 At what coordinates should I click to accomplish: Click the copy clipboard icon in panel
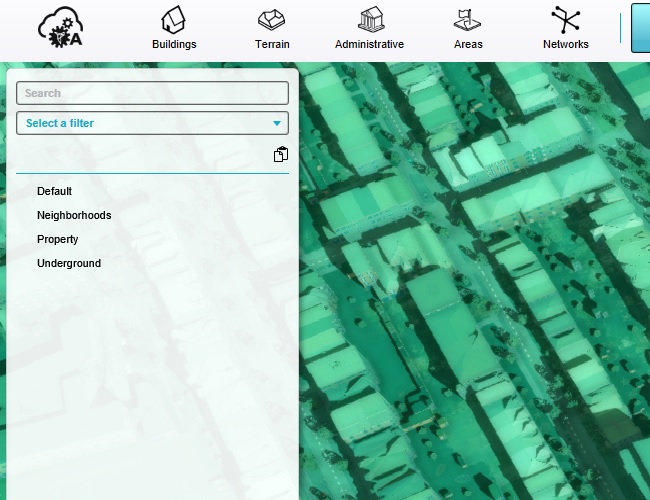281,155
